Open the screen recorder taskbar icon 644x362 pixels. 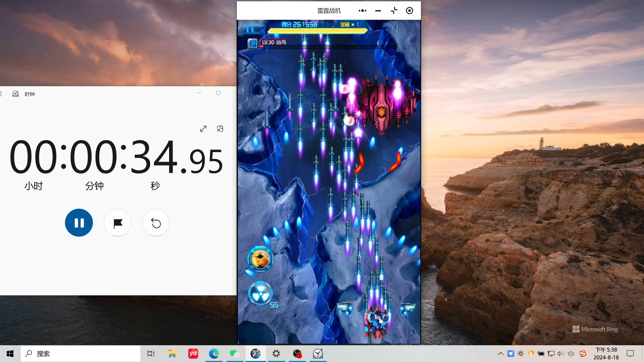coord(297,354)
